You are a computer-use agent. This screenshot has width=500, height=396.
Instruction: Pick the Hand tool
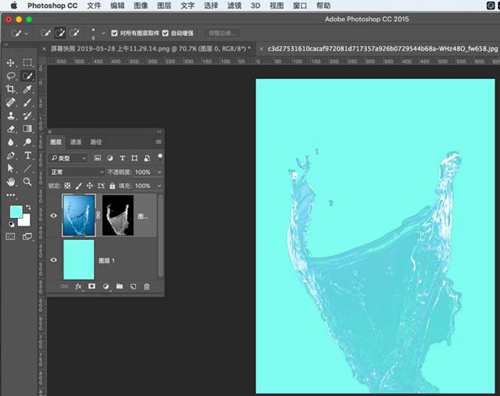coord(11,182)
